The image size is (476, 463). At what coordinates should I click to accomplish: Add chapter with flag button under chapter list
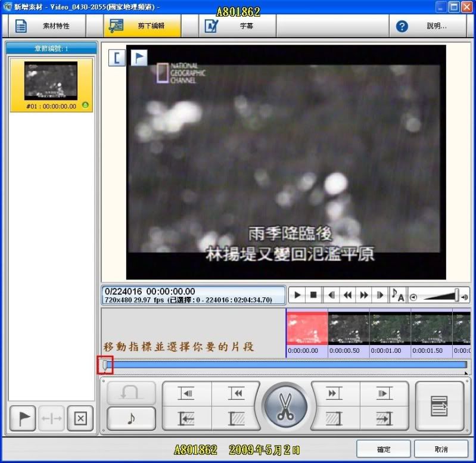pyautogui.click(x=23, y=418)
